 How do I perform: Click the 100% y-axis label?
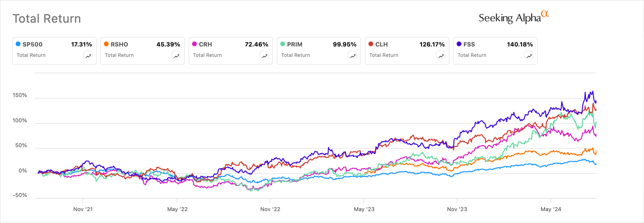coord(20,120)
